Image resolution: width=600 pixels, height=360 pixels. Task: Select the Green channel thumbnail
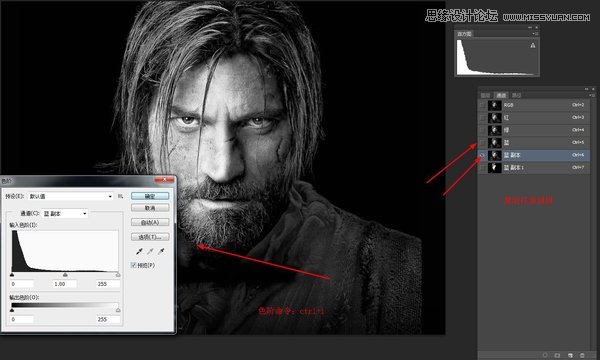[495, 130]
